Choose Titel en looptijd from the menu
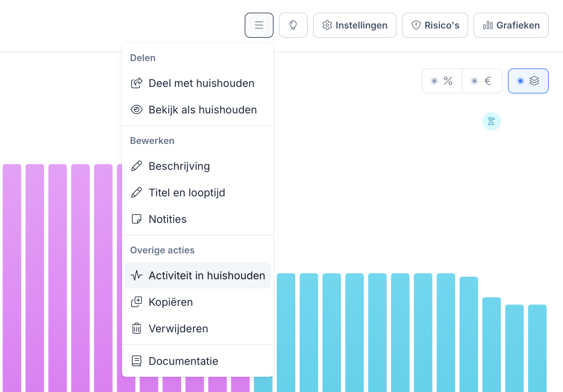This screenshot has width=563, height=392. pos(198,192)
